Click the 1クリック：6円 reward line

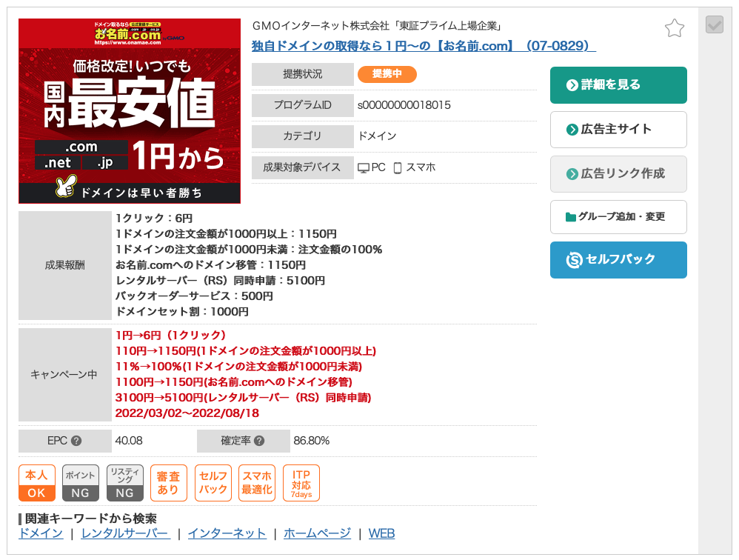pyautogui.click(x=154, y=219)
